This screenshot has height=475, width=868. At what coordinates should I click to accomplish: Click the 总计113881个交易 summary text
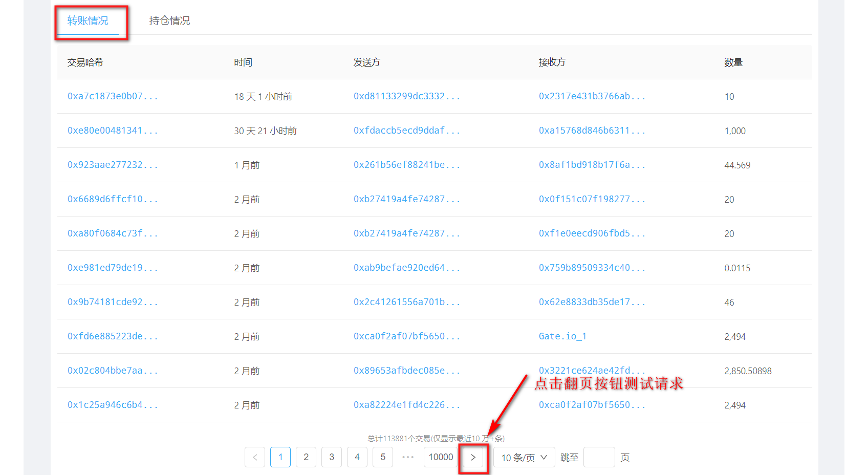[x=436, y=439]
